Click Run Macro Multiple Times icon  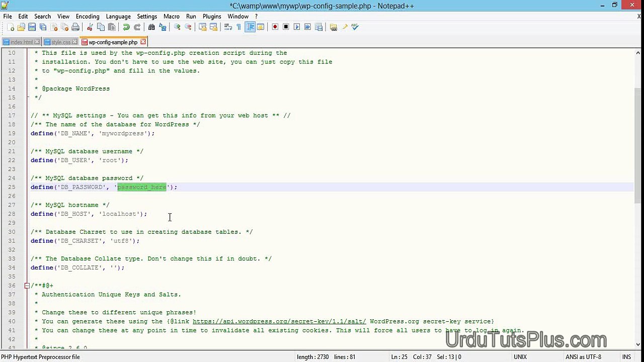307,27
